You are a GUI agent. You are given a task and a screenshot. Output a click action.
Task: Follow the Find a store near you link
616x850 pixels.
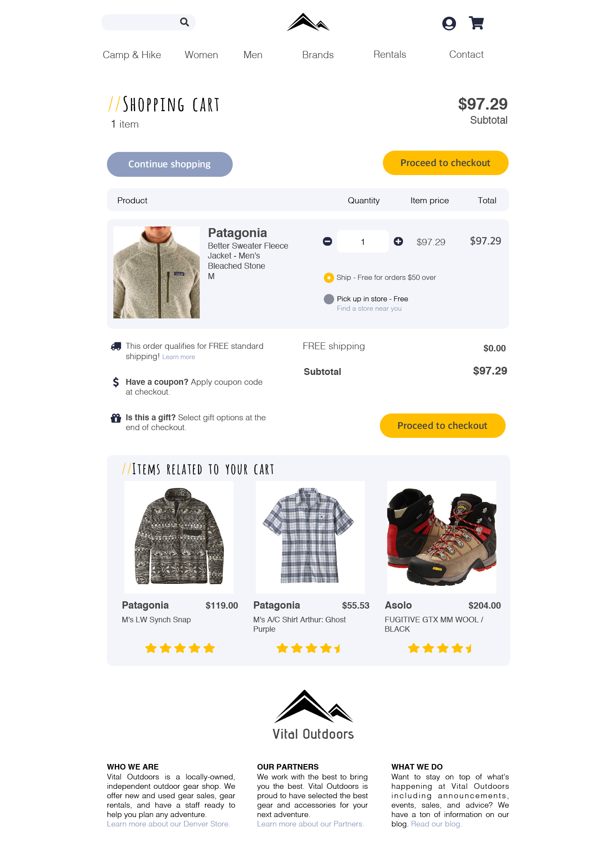tap(369, 308)
